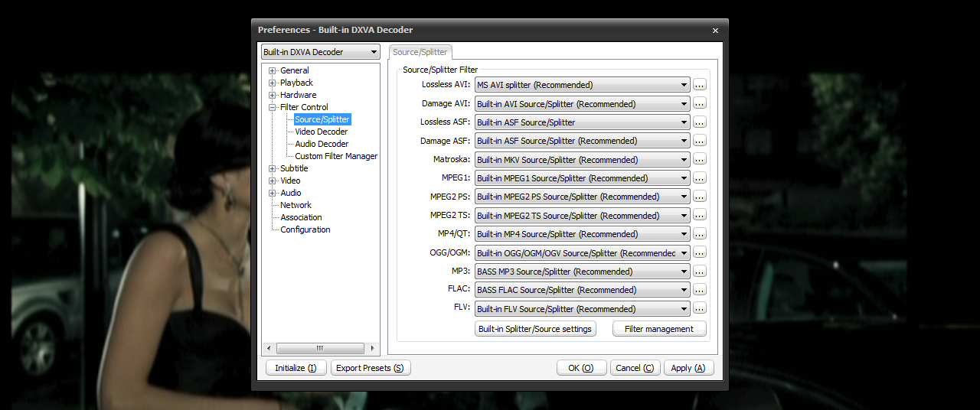The width and height of the screenshot is (980, 410).
Task: Open the MP4/QT splitter dropdown
Action: click(582, 234)
